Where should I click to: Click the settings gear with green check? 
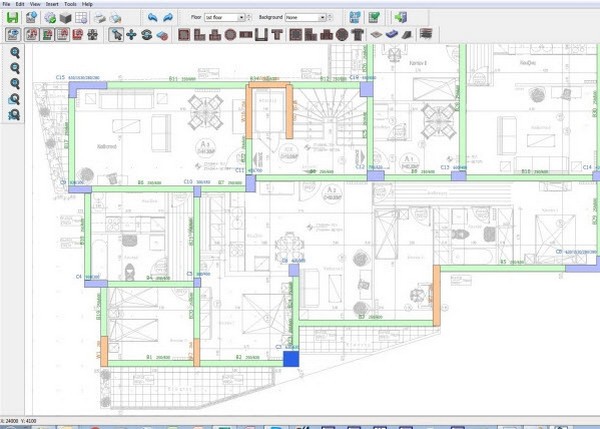point(50,18)
